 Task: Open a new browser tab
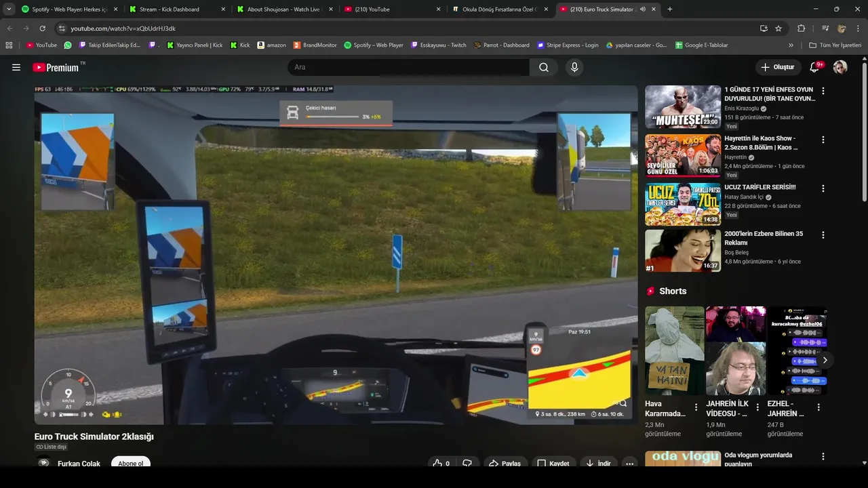(670, 9)
